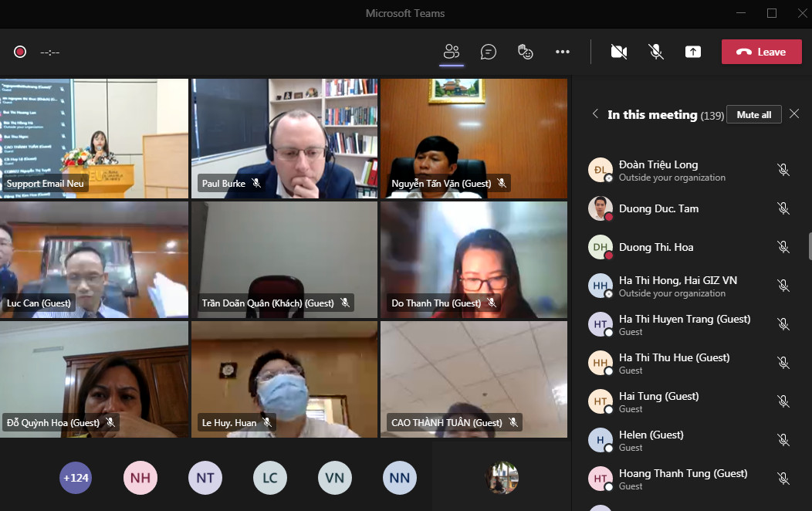
Task: Select Ha Thi Hong, Hai GIZ VN entry
Action: (x=677, y=286)
